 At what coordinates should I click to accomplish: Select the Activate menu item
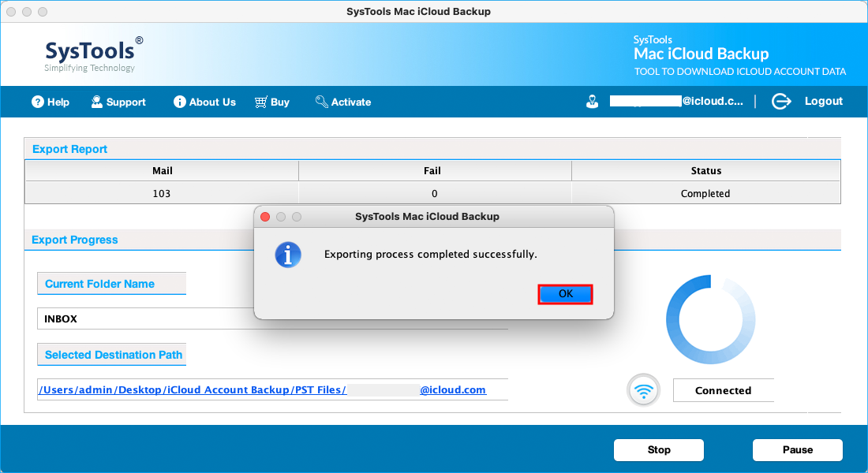(343, 102)
